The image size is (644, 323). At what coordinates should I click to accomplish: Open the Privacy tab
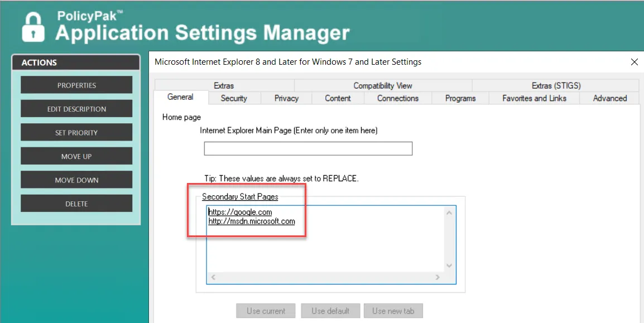click(286, 98)
